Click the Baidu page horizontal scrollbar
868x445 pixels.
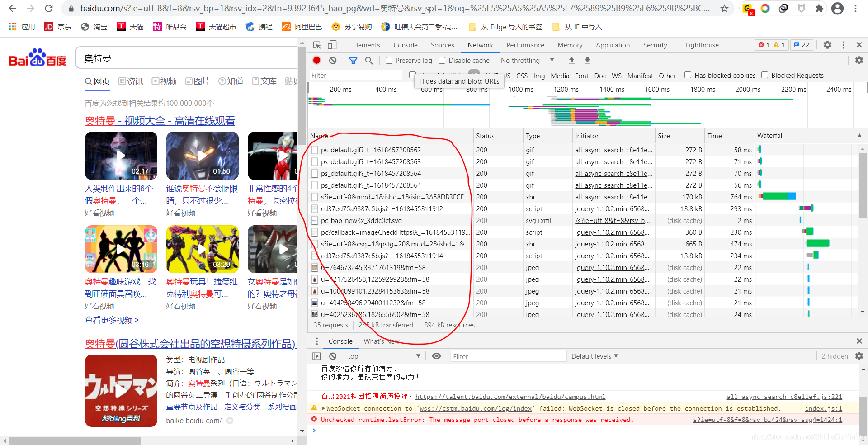[x=75, y=441]
